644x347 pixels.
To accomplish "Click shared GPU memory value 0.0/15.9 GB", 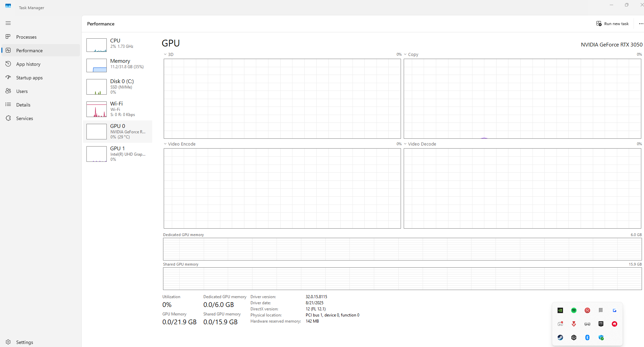I will (x=220, y=322).
